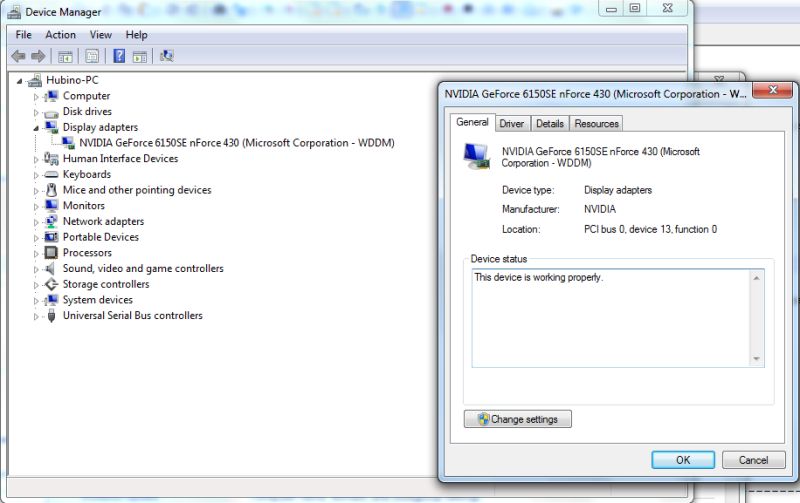Expand the Network adapters node
Viewport: 800px width, 503px height.
tap(36, 222)
